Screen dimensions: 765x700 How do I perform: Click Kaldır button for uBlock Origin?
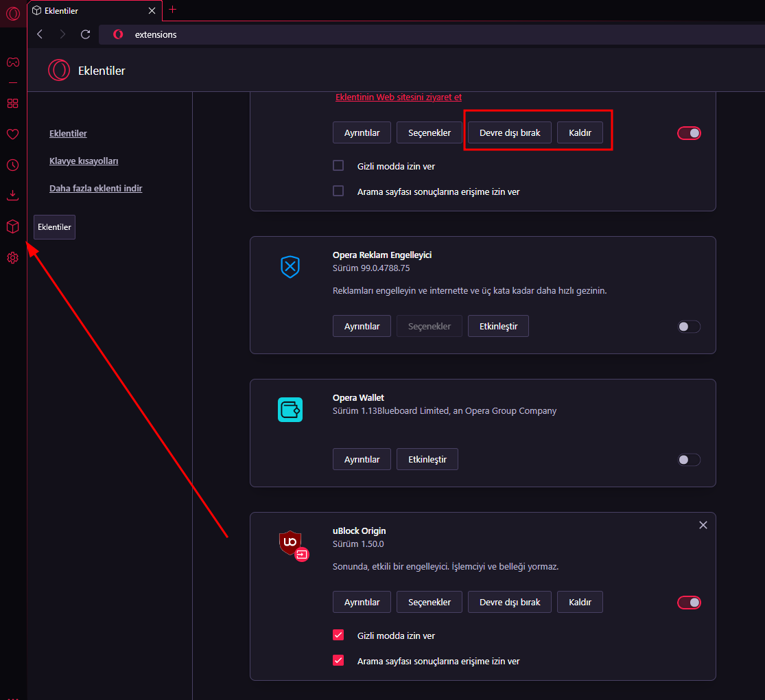tap(580, 602)
